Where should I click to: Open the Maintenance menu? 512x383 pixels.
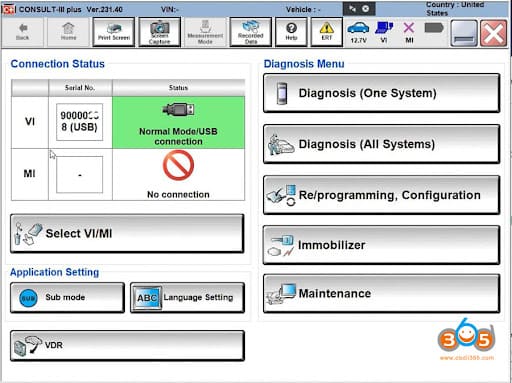coord(381,293)
